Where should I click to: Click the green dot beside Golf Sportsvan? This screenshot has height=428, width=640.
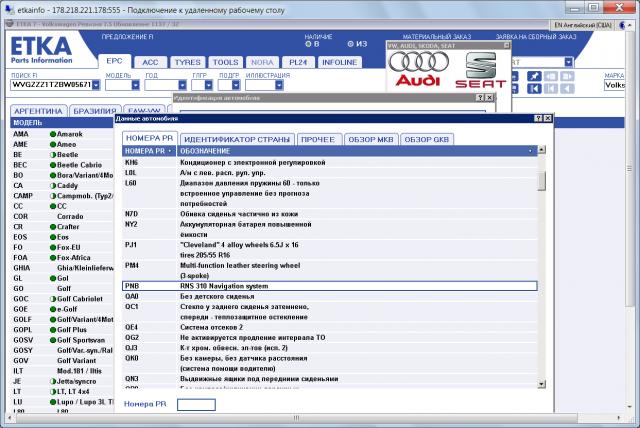point(53,340)
